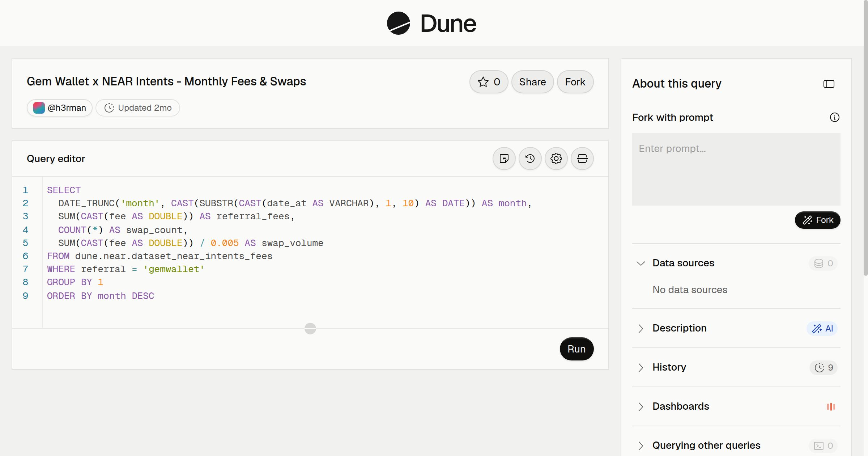Click the Updated 2mo chip
The image size is (868, 456).
(x=138, y=108)
